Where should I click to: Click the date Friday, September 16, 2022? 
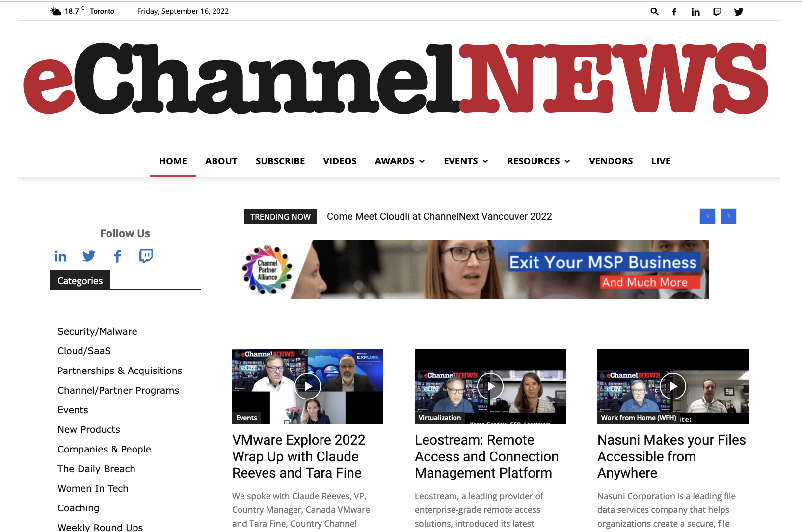(183, 11)
